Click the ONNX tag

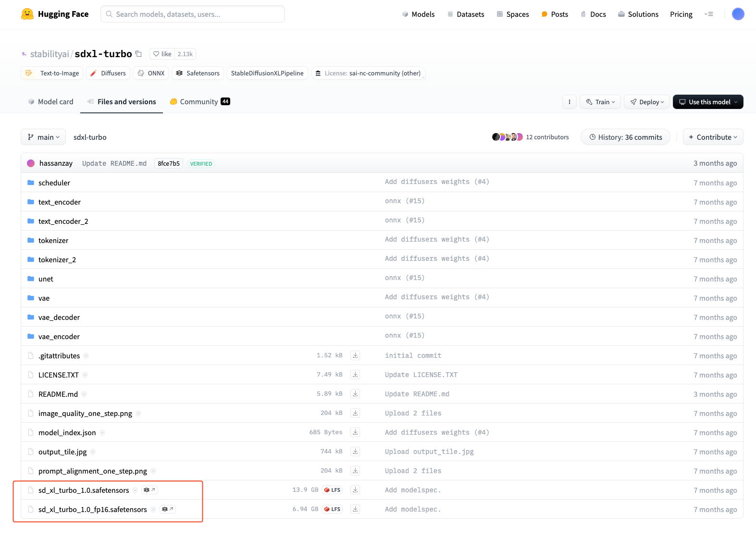coord(151,73)
